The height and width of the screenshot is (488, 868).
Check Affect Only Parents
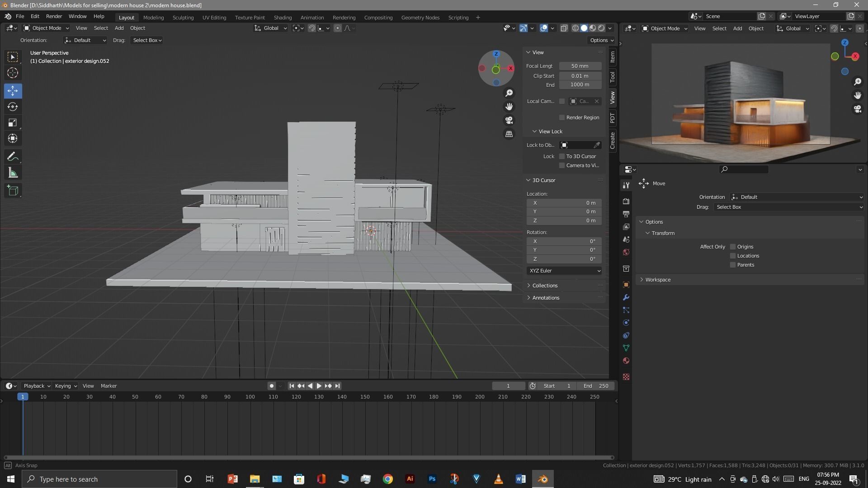click(x=733, y=265)
